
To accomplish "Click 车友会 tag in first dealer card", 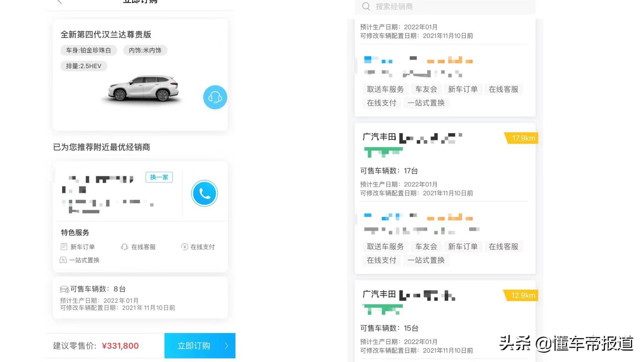I will coord(426,89).
